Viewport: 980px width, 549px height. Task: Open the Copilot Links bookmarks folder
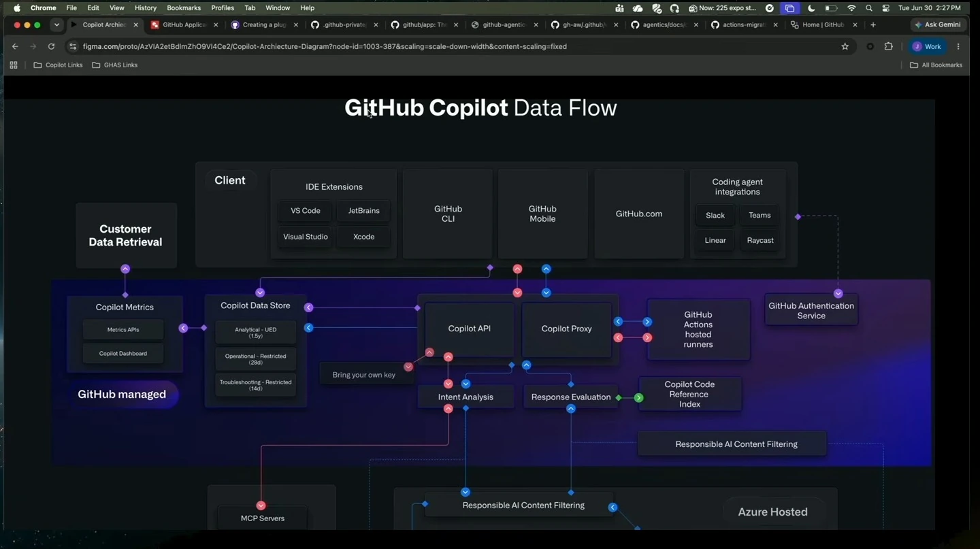coord(59,65)
